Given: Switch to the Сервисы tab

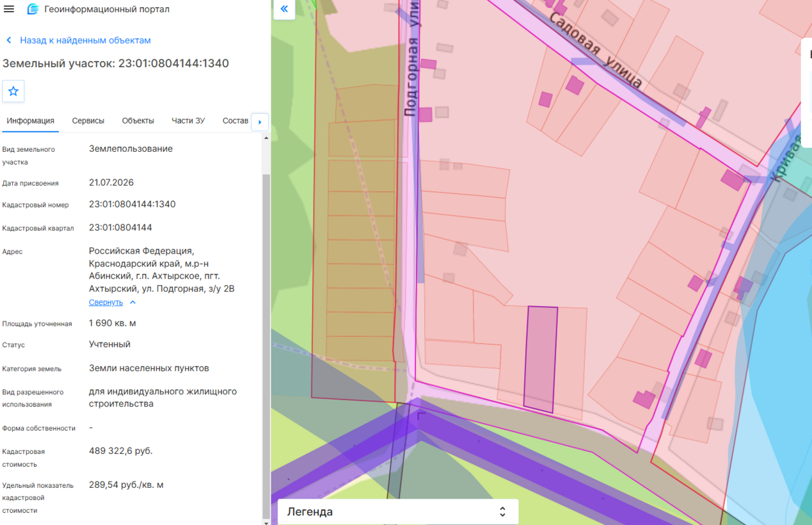Looking at the screenshot, I should pos(88,120).
